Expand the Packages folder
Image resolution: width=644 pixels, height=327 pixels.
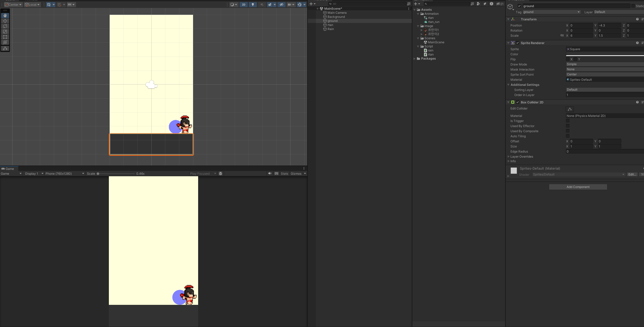[415, 59]
